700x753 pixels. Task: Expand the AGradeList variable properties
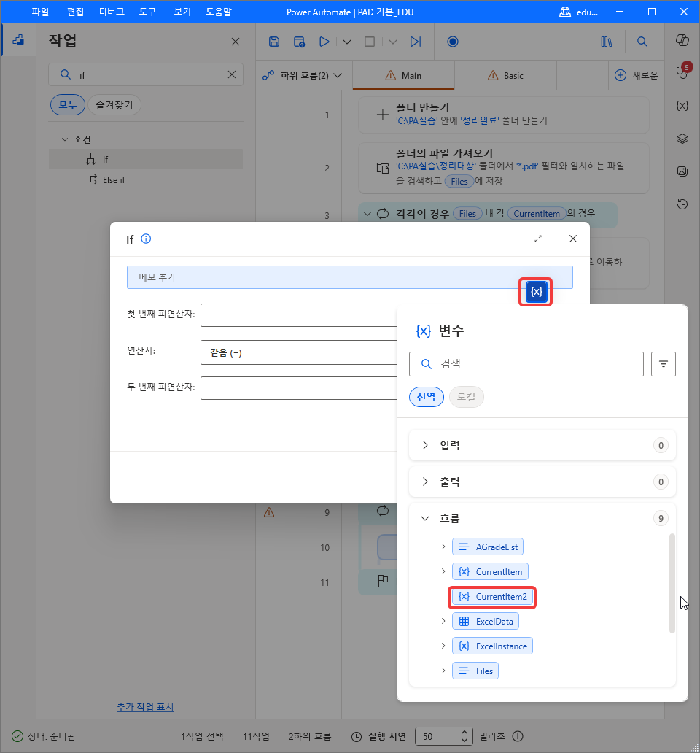click(x=443, y=547)
